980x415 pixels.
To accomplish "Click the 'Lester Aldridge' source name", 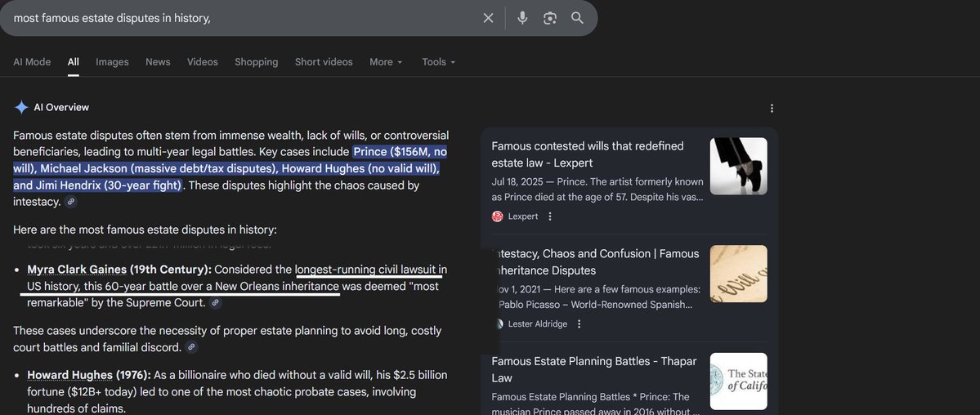I will [538, 324].
